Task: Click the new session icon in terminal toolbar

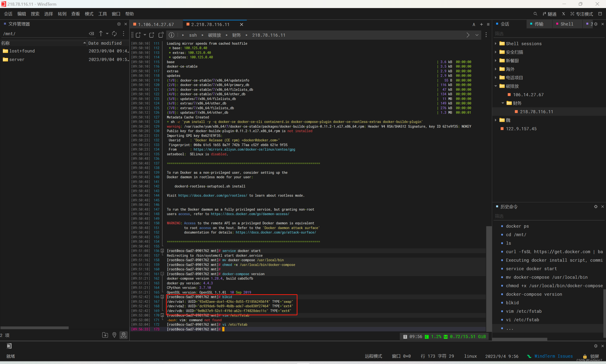Action: point(138,35)
